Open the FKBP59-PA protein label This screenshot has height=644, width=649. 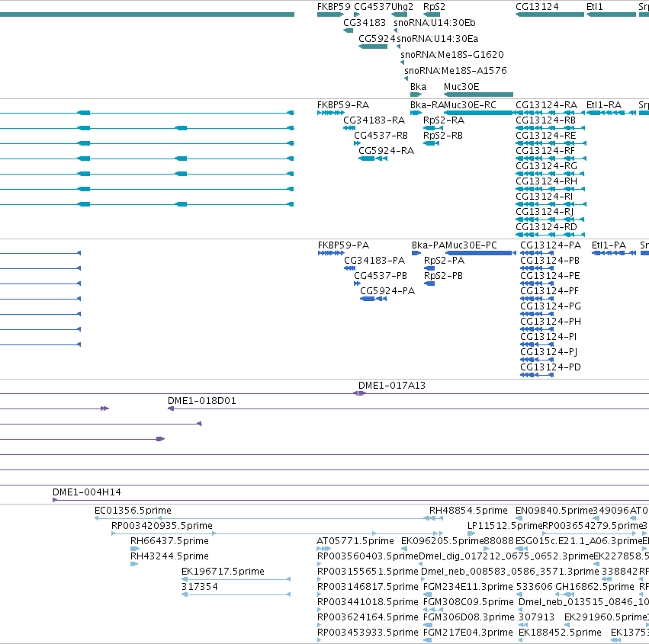(343, 245)
